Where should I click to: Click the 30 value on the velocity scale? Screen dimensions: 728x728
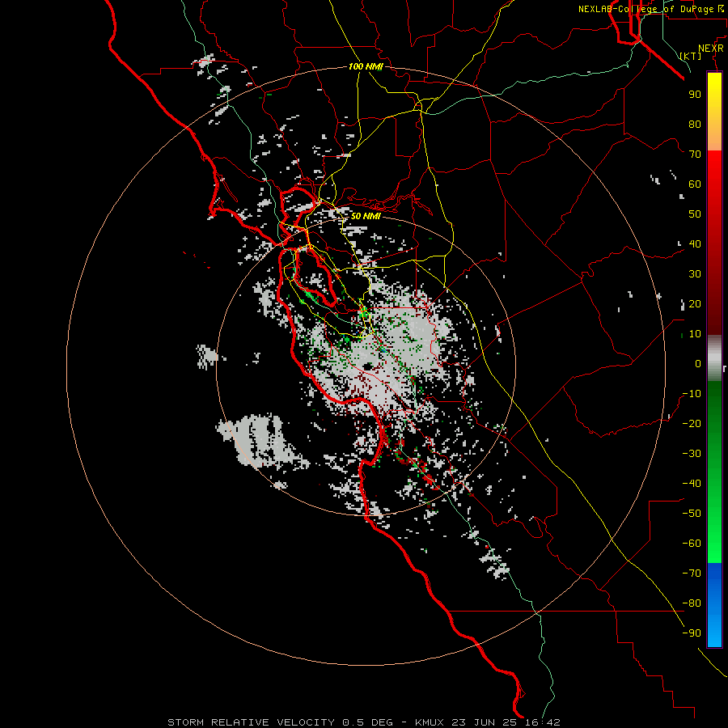695,274
